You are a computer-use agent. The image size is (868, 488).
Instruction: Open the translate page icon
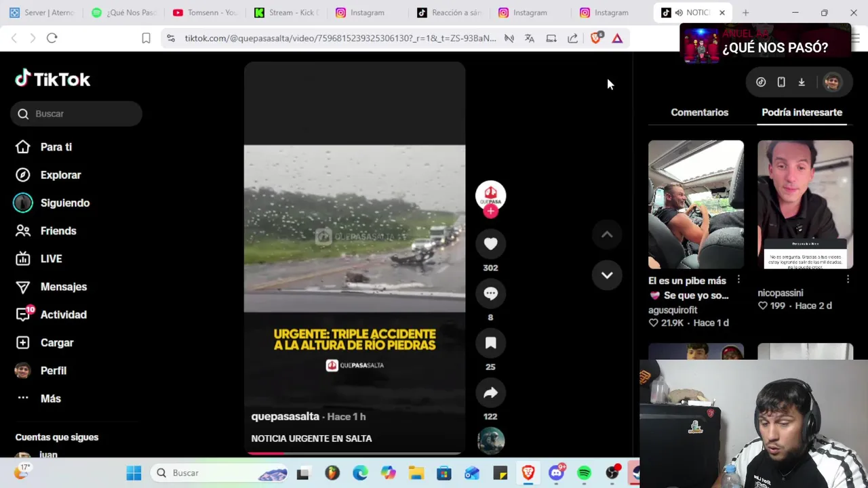[530, 38]
